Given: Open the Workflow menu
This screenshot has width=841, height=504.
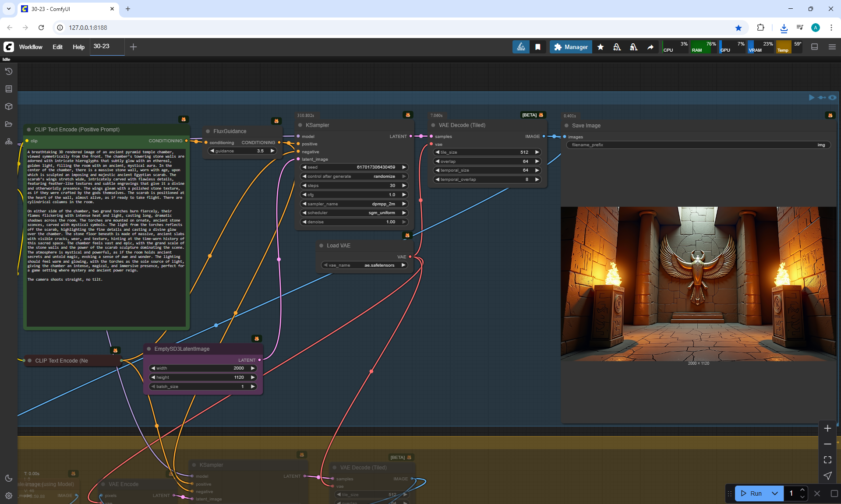Looking at the screenshot, I should (31, 47).
